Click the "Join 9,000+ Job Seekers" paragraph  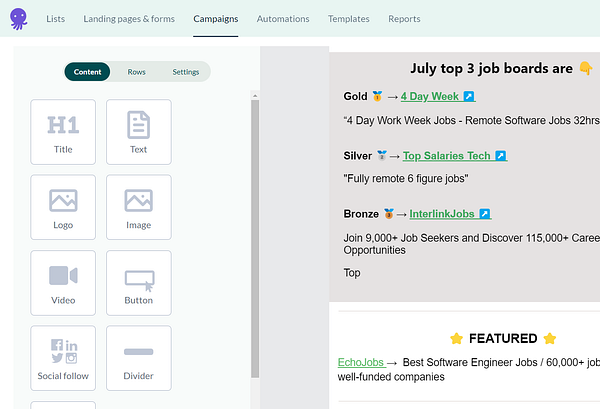471,244
